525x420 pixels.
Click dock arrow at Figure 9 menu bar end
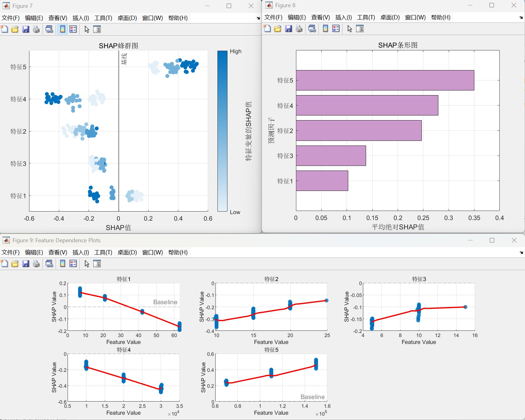tap(521, 253)
